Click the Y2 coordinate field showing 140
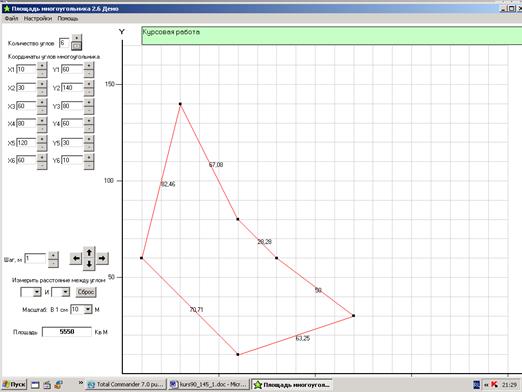The image size is (522, 392). click(72, 88)
